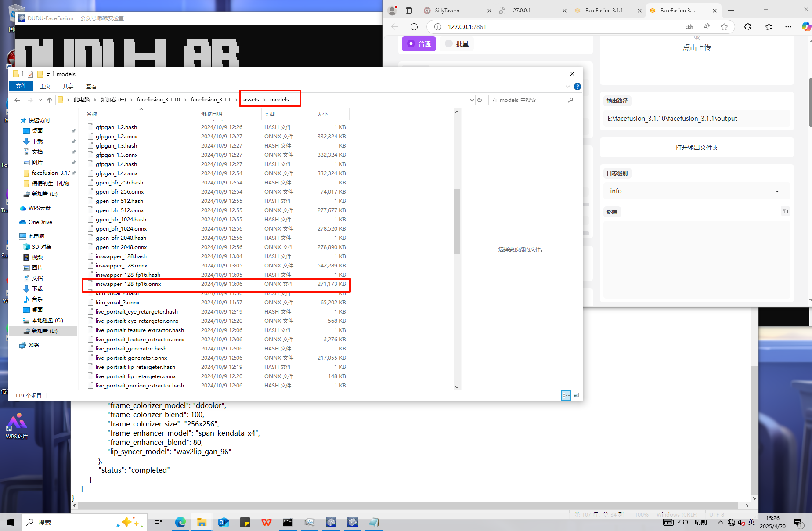Sort files by 大小 column header
This screenshot has width=812, height=531.
(x=332, y=114)
